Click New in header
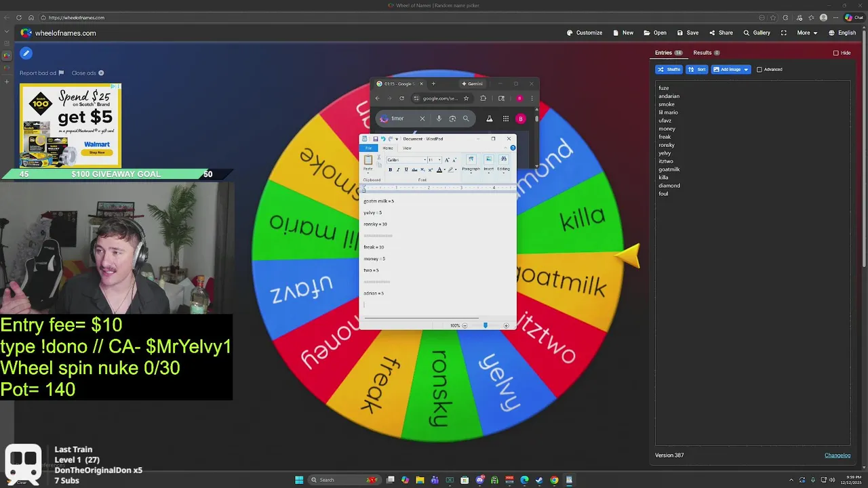Viewport: 868px width, 488px height. [623, 33]
